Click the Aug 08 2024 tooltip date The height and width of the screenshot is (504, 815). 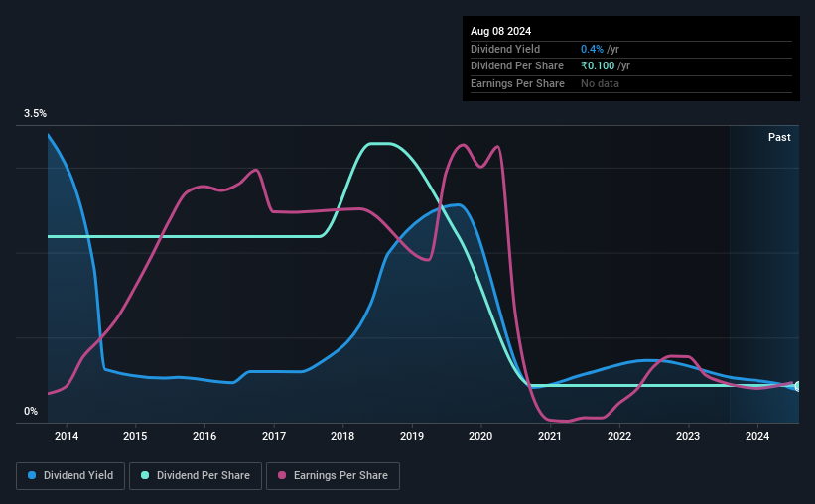[500, 31]
